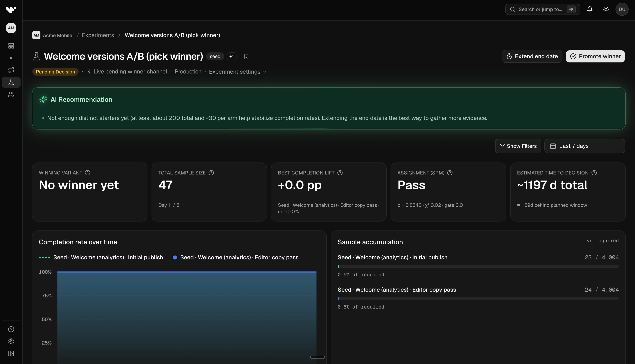Open the notifications bell
This screenshot has width=635, height=364.
click(589, 10)
